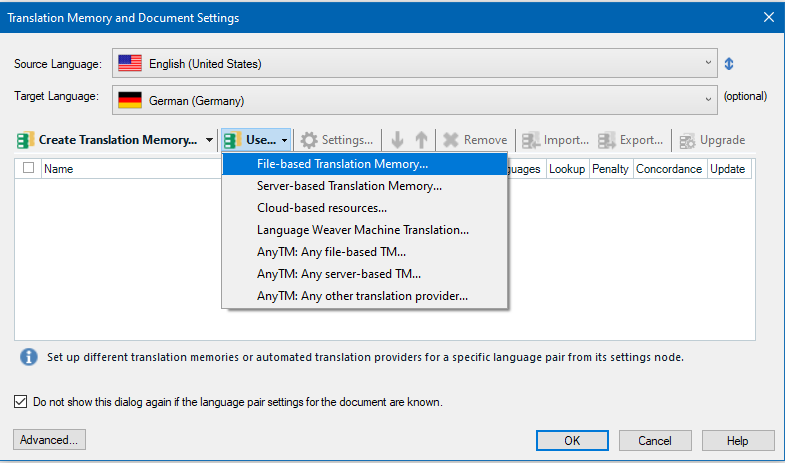The width and height of the screenshot is (785, 463).
Task: Click the Remove toolbar label
Action: pyautogui.click(x=485, y=140)
